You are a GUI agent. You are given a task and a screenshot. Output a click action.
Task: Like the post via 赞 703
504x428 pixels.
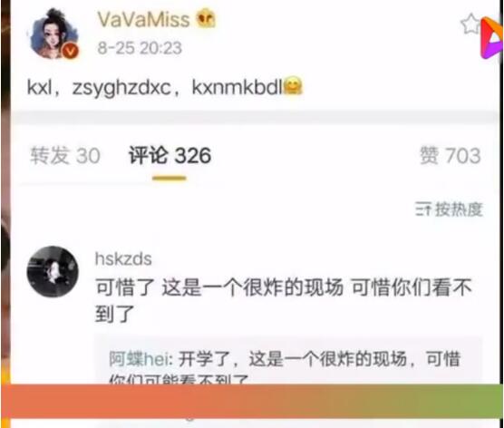click(x=450, y=156)
